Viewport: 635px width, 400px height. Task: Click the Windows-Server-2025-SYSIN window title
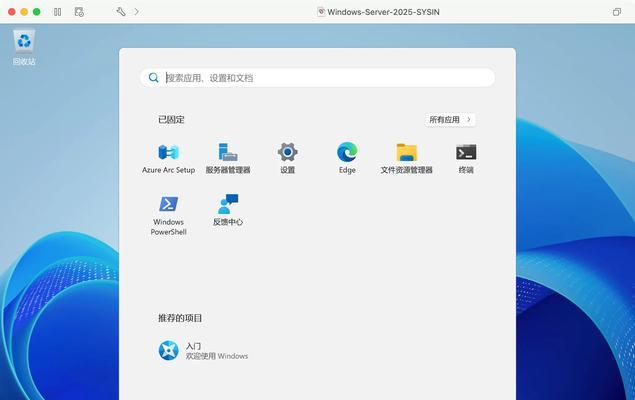point(383,12)
